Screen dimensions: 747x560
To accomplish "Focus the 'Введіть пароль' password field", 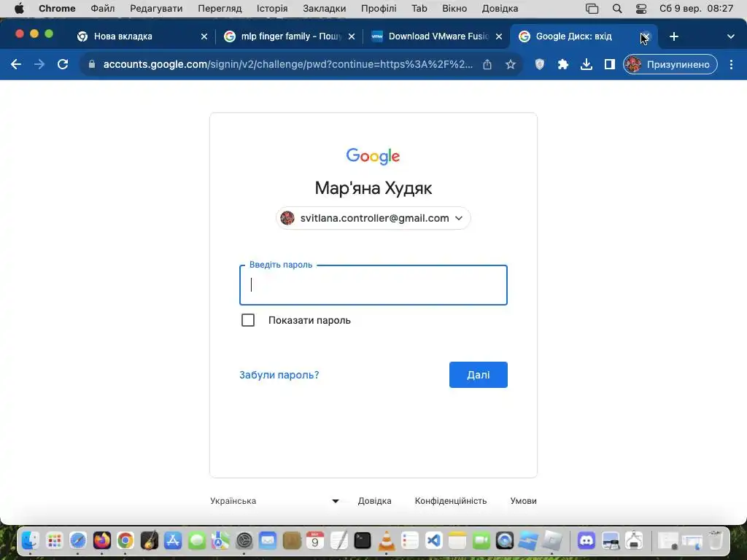I will pos(373,285).
